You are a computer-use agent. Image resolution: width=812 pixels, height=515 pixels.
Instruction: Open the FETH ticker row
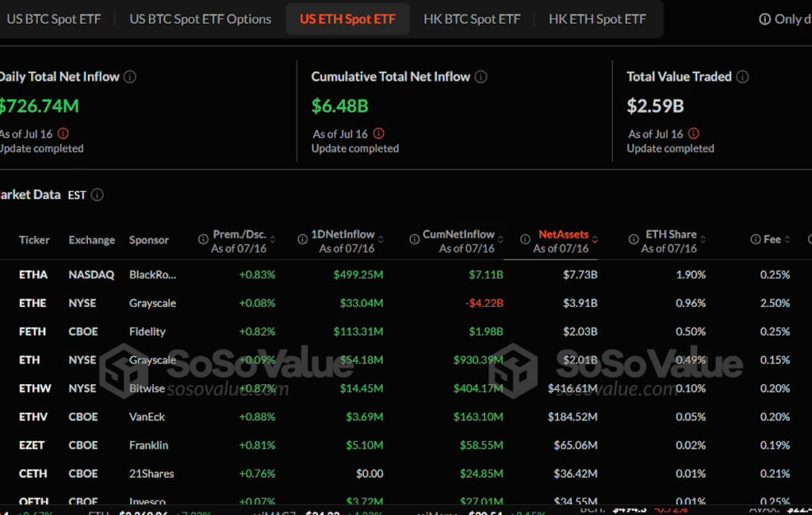point(32,332)
